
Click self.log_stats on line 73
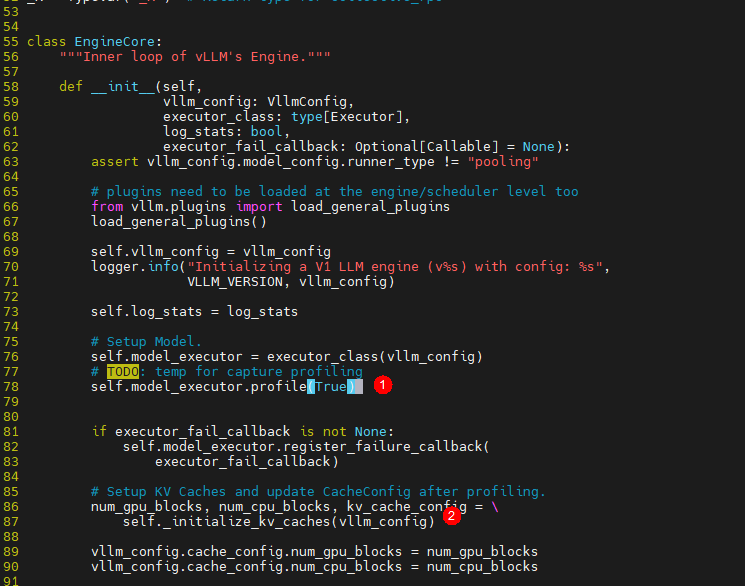tap(147, 312)
